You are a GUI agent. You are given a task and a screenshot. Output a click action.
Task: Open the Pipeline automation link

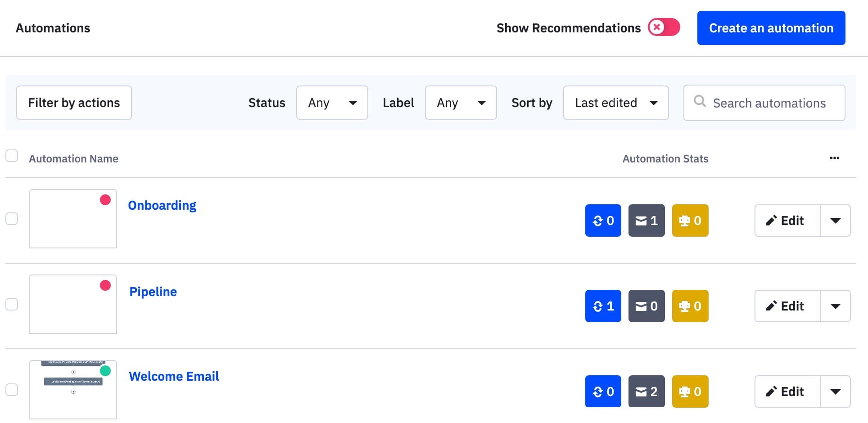click(x=153, y=292)
